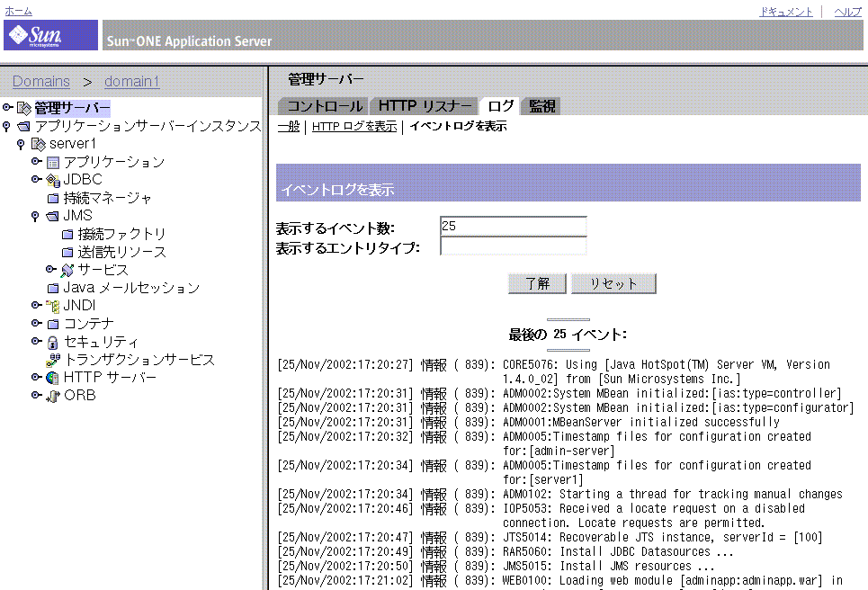868x590 pixels.
Task: Open the ヘルプ link
Action: [848, 11]
